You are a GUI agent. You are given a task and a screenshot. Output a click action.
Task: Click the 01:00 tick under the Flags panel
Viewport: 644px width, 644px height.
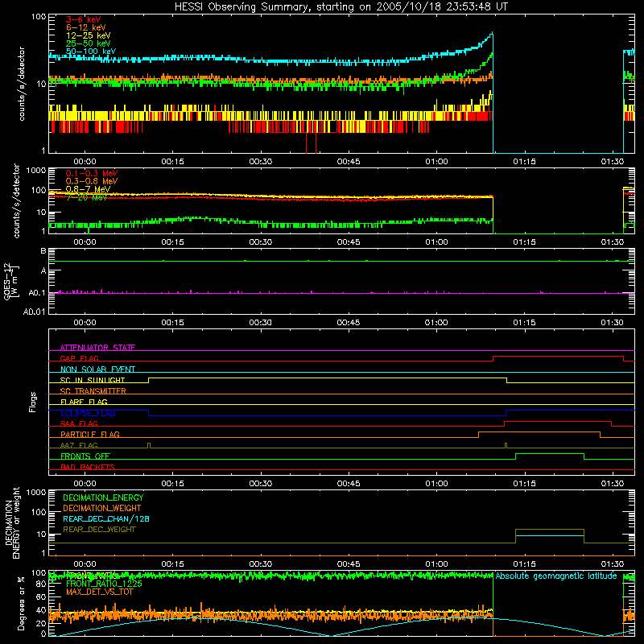coord(436,484)
